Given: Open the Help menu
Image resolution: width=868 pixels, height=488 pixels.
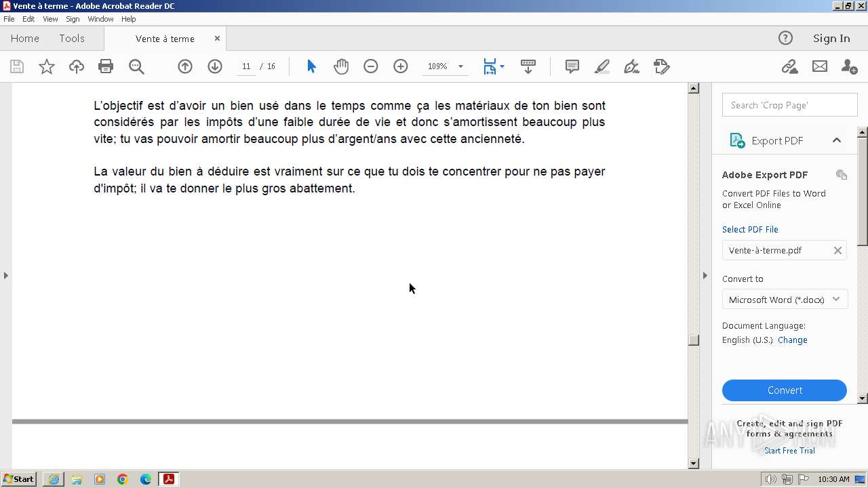Looking at the screenshot, I should (129, 19).
